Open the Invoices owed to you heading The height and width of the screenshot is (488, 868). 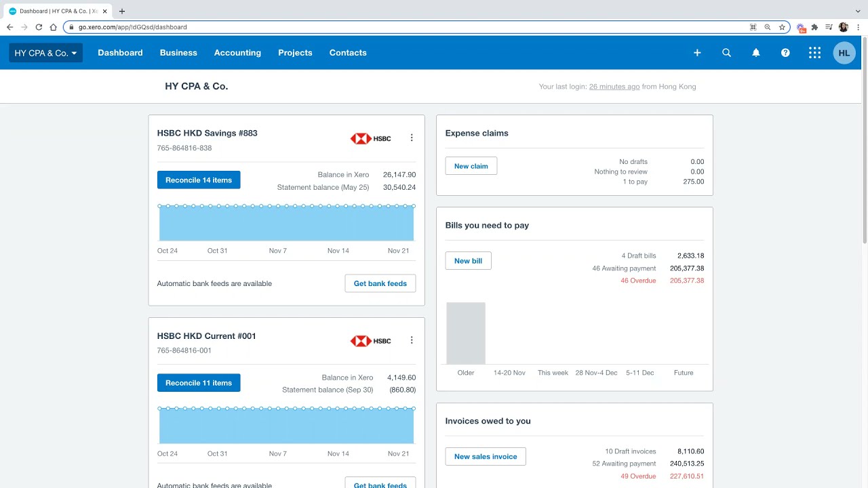point(488,421)
